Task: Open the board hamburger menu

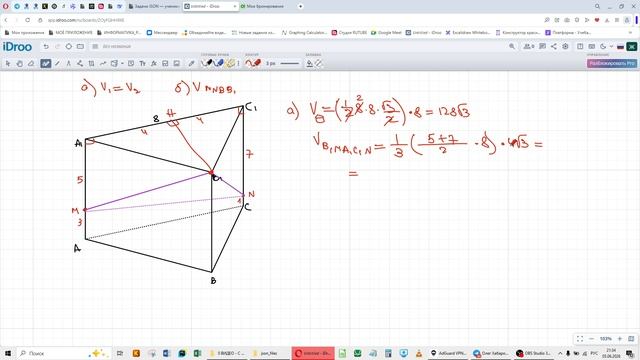Action: [x=95, y=47]
